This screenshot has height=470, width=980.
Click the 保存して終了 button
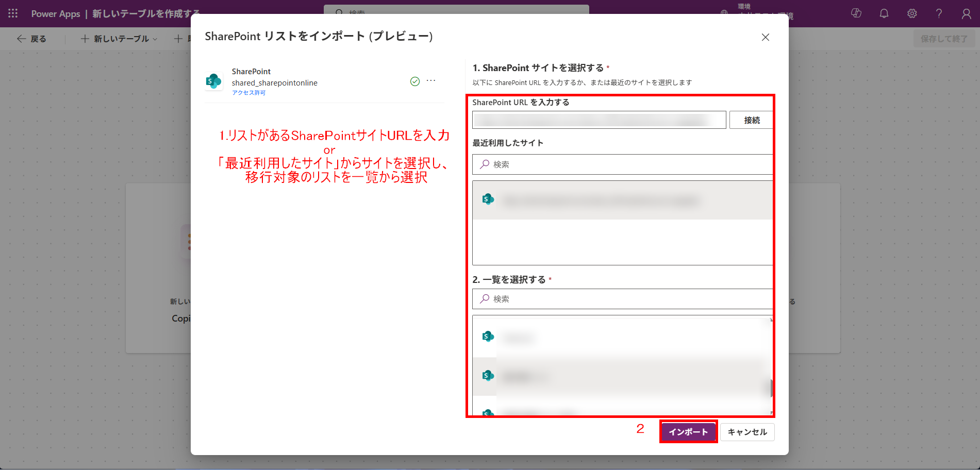click(x=944, y=39)
